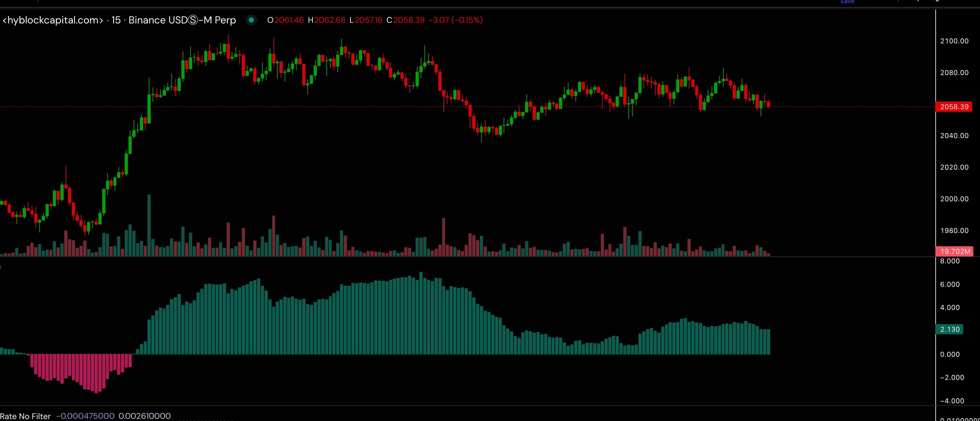This screenshot has height=421, width=980.
Task: Click the last candlestick on the chart
Action: [x=769, y=104]
